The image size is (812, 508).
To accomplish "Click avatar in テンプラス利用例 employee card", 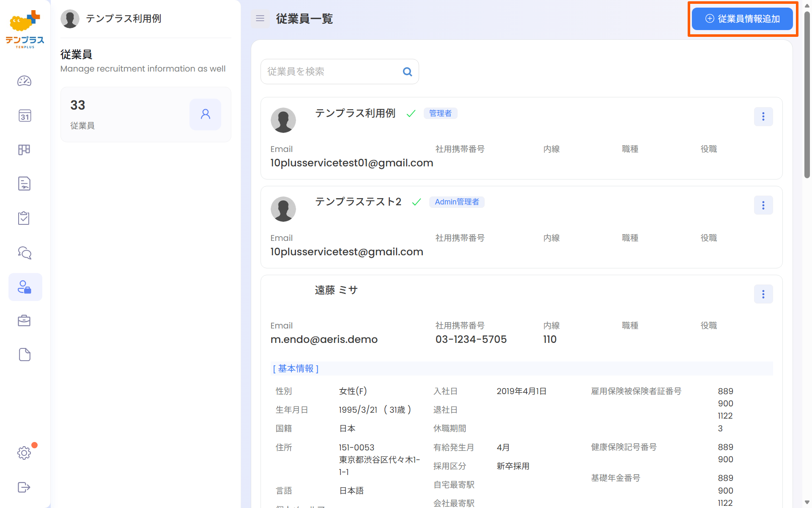I will tap(283, 120).
